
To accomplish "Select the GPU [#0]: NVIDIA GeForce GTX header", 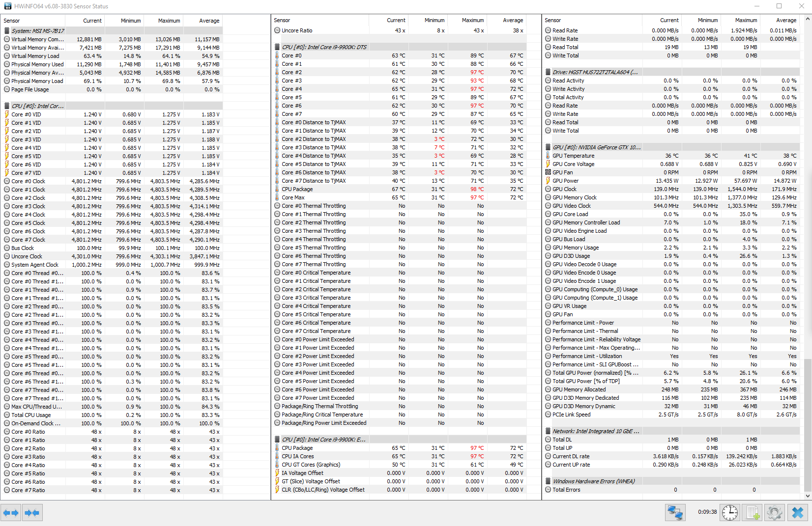I will [671, 147].
